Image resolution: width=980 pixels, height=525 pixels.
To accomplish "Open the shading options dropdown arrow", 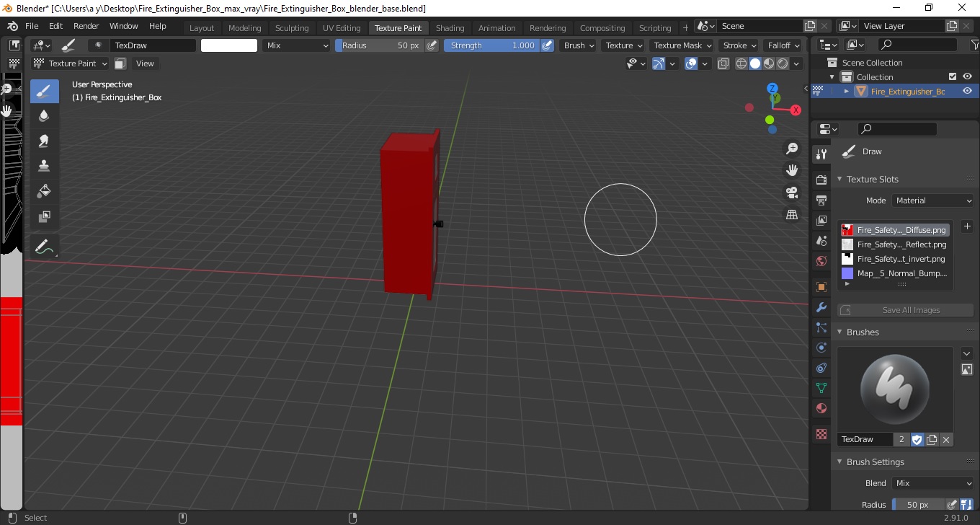I will point(796,63).
